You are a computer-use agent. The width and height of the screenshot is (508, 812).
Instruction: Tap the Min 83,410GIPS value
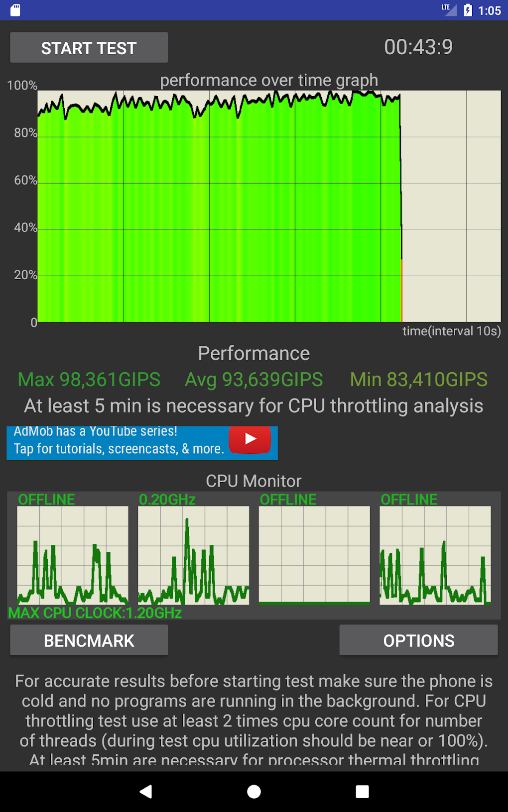point(418,380)
